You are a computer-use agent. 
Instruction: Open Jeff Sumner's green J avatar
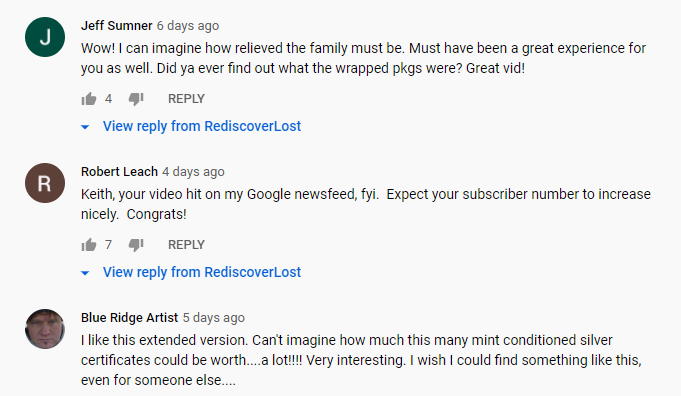point(45,37)
